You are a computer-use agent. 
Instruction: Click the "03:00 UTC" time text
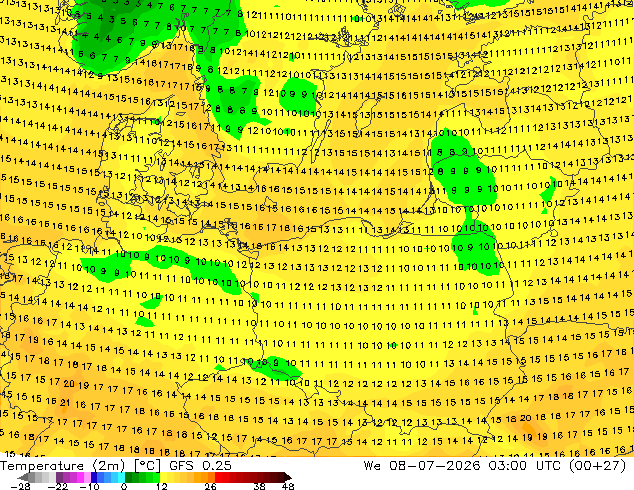[524, 466]
